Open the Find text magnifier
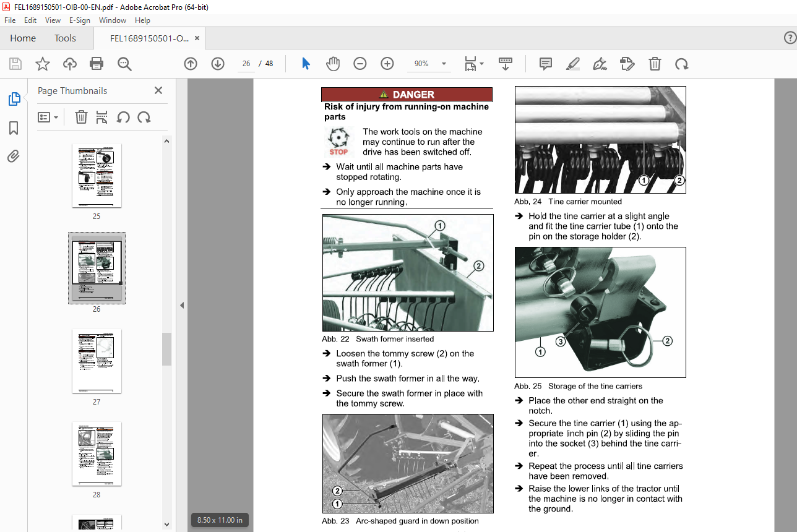The width and height of the screenshot is (797, 532). pyautogui.click(x=124, y=64)
